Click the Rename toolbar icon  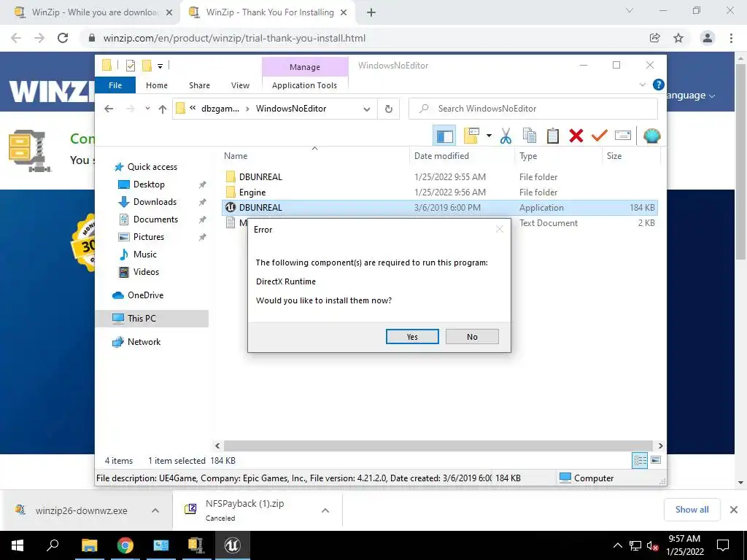[x=623, y=136]
